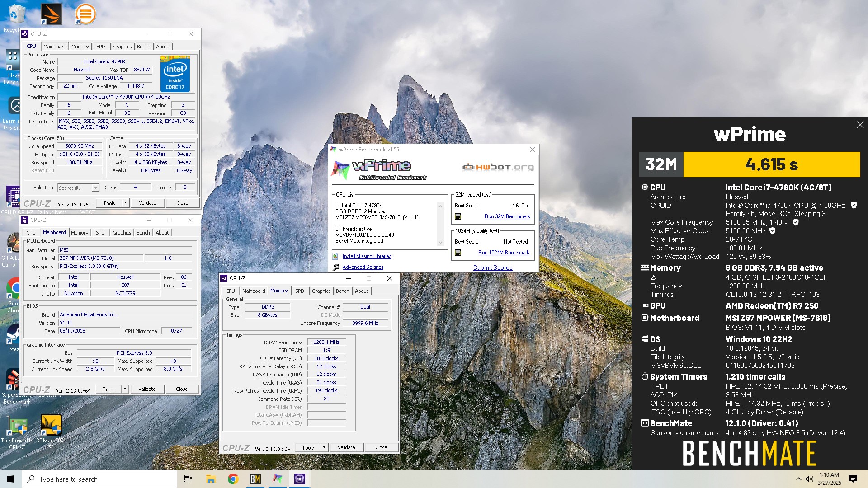The height and width of the screenshot is (488, 868).
Task: Open File Explorer from the taskbar
Action: [x=211, y=479]
